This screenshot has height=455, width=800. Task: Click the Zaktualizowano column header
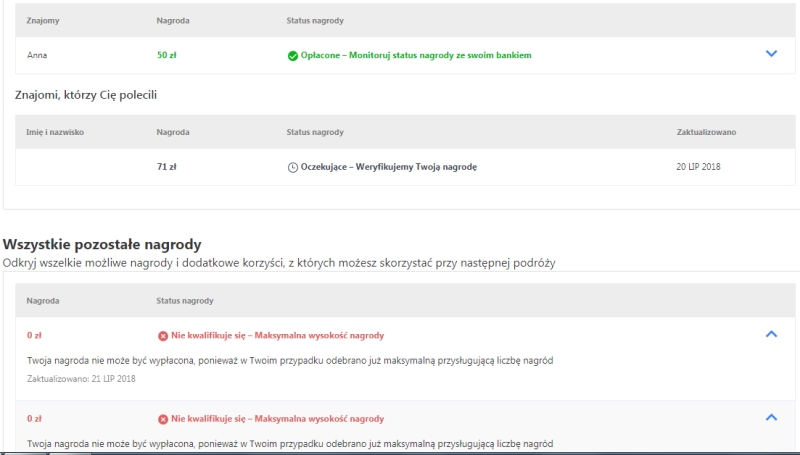click(x=706, y=132)
